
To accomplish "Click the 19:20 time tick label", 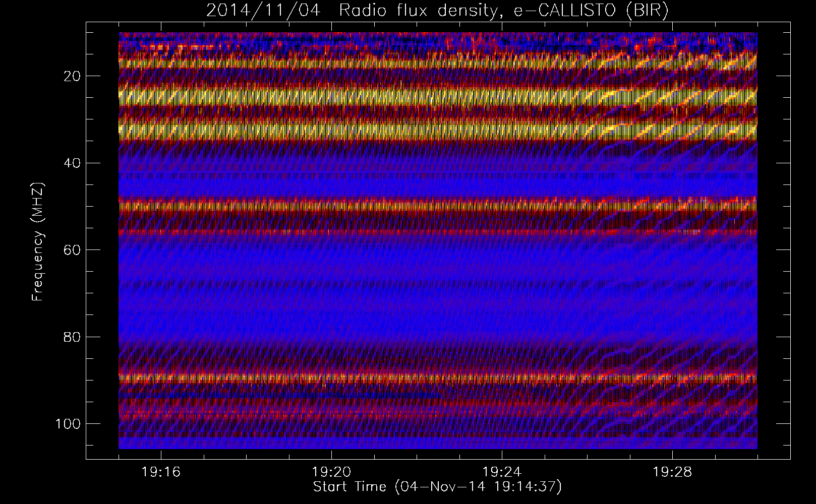I will click(331, 472).
